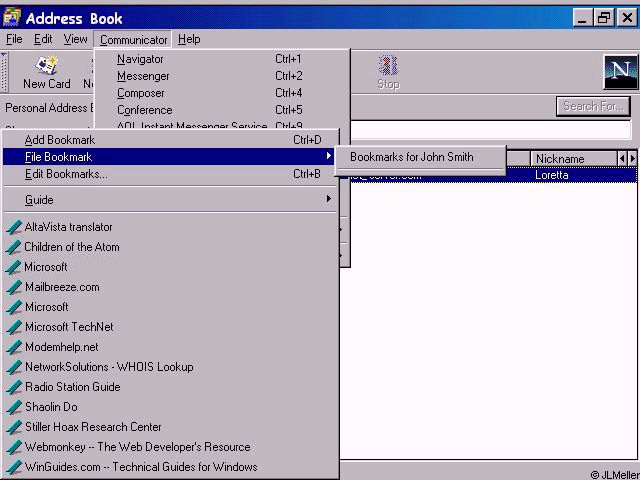
Task: Close the Address Book window
Action: 627,18
